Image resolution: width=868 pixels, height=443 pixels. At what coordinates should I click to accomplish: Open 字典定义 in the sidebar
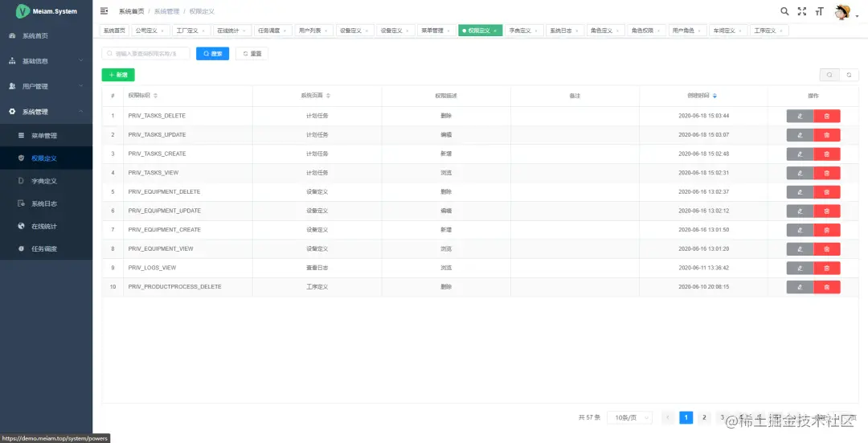click(47, 181)
